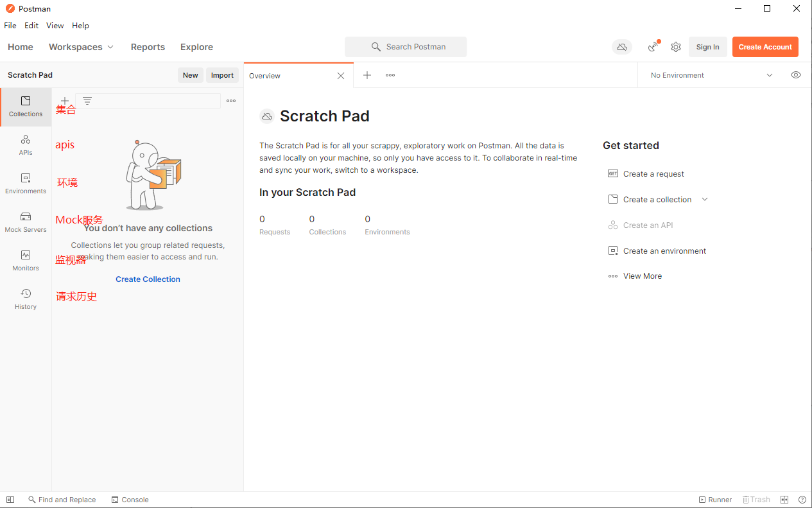Switch to Environments in the sidebar
812x508 pixels.
coord(26,184)
